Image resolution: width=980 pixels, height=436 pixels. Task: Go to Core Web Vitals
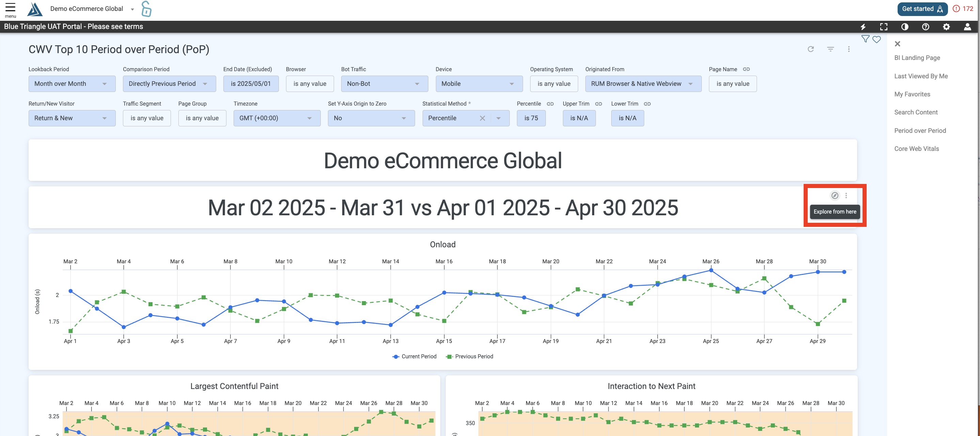[x=916, y=149]
